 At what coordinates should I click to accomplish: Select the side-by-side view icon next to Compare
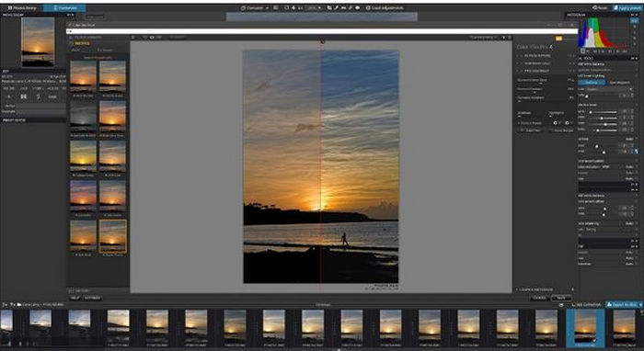276,7
